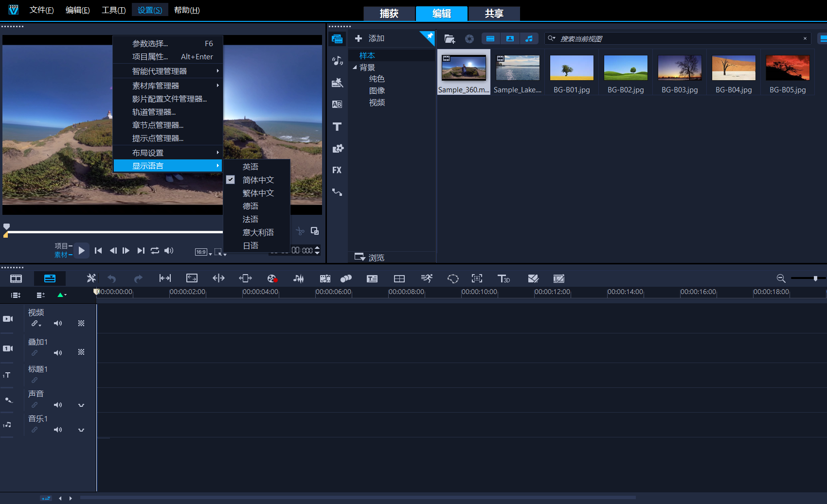Play the preview with play button
827x504 pixels.
[x=81, y=250]
